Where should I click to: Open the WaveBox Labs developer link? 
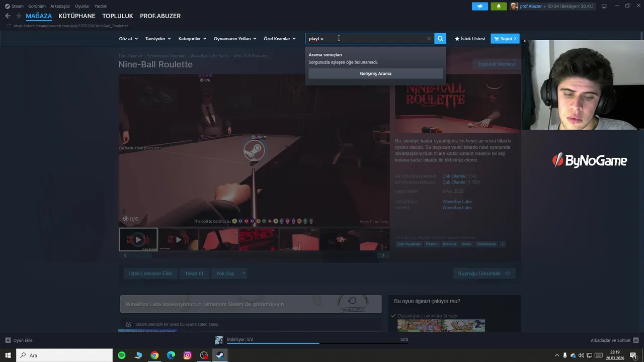point(457,202)
